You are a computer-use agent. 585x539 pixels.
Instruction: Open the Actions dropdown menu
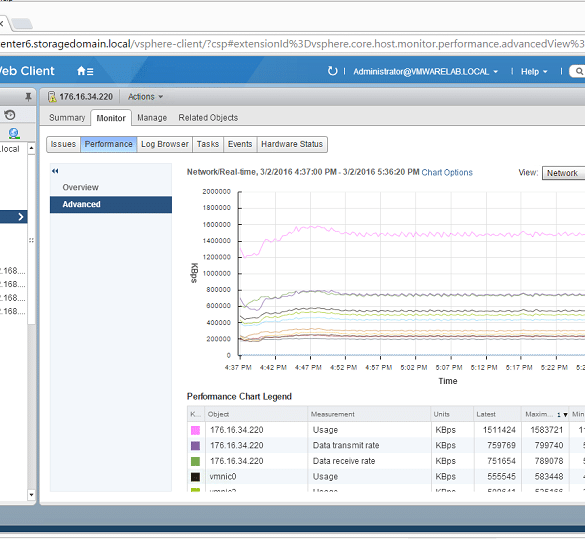146,97
